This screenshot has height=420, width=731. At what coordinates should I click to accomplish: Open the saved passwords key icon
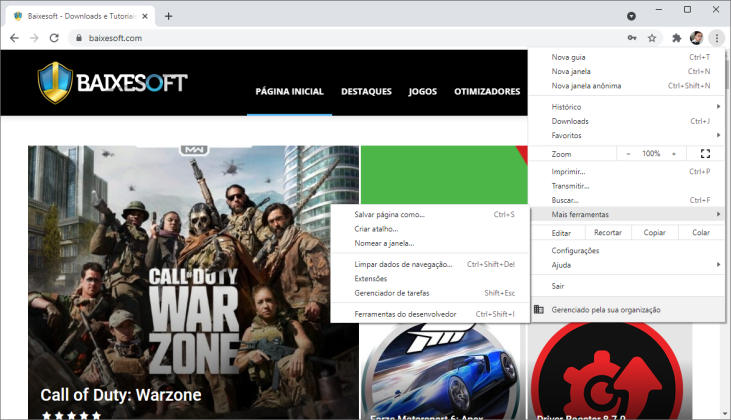pos(632,38)
